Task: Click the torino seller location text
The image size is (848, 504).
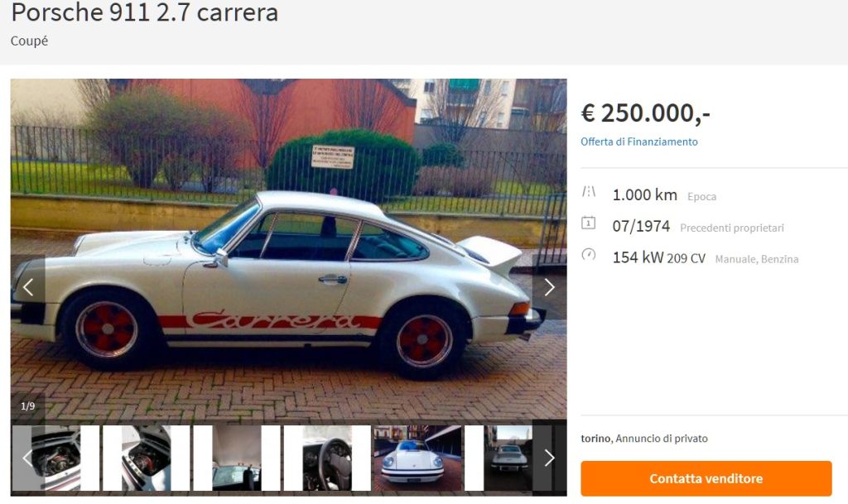Action: coord(596,439)
